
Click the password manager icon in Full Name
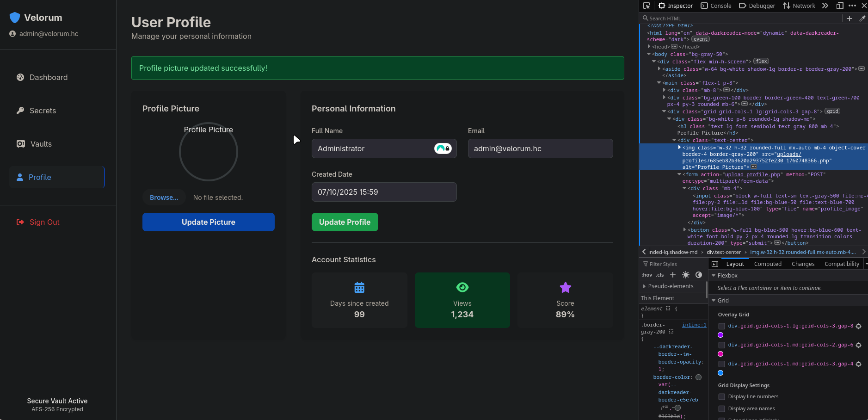coord(443,148)
